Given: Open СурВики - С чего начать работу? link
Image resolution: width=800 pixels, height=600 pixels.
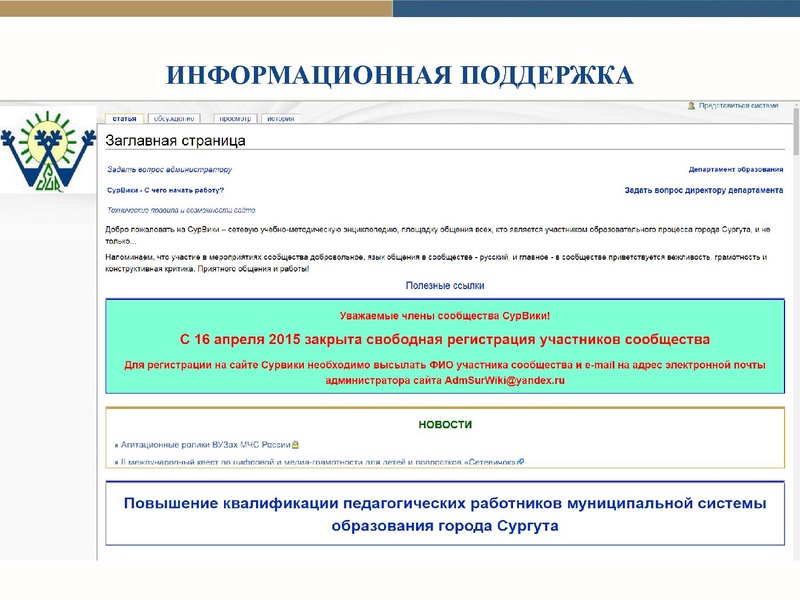Looking at the screenshot, I should point(165,190).
